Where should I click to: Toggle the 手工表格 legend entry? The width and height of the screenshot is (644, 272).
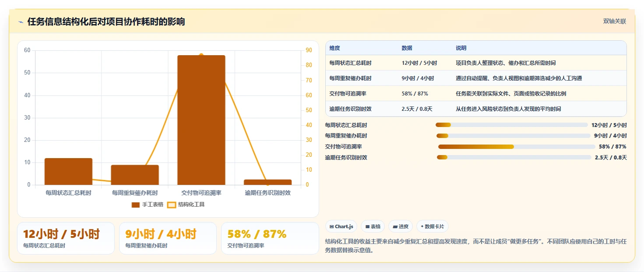click(x=148, y=205)
